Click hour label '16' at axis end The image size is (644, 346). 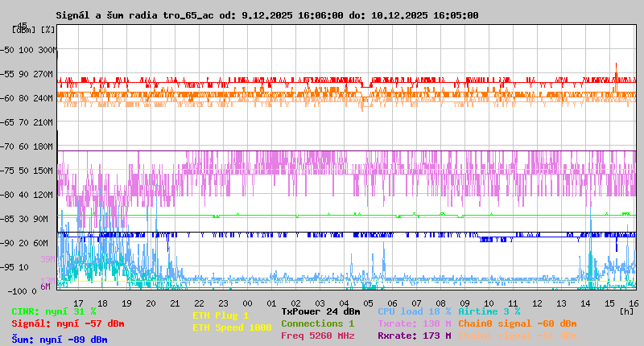tap(634, 303)
